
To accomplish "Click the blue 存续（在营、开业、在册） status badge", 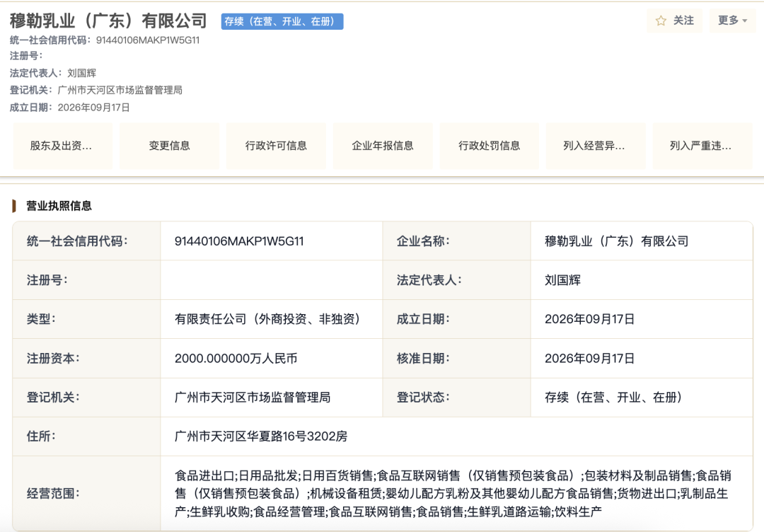I will point(282,21).
